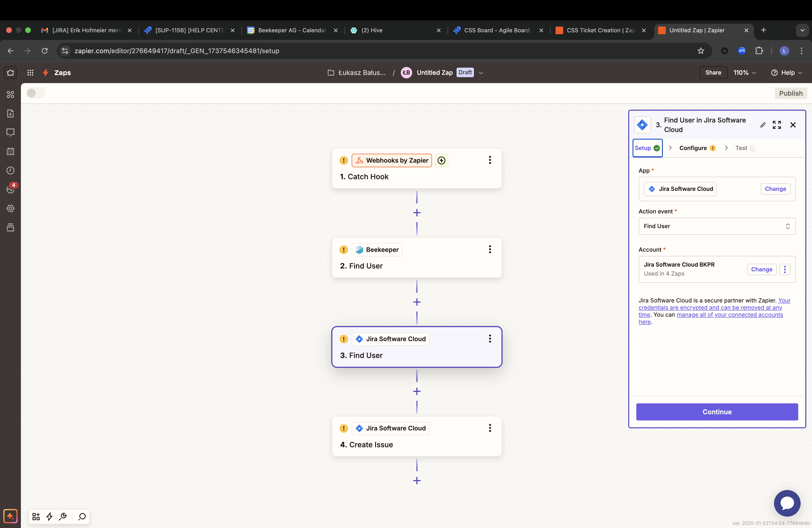Click the orange Zaps lightning bolt icon
The image size is (812, 528).
pos(45,73)
